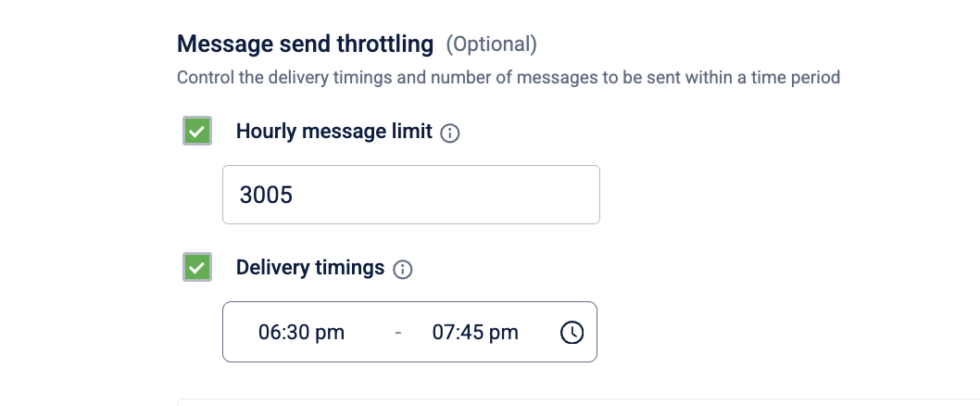980x406 pixels.
Task: Click the (Optional) tag beside the heading
Action: pyautogui.click(x=491, y=44)
